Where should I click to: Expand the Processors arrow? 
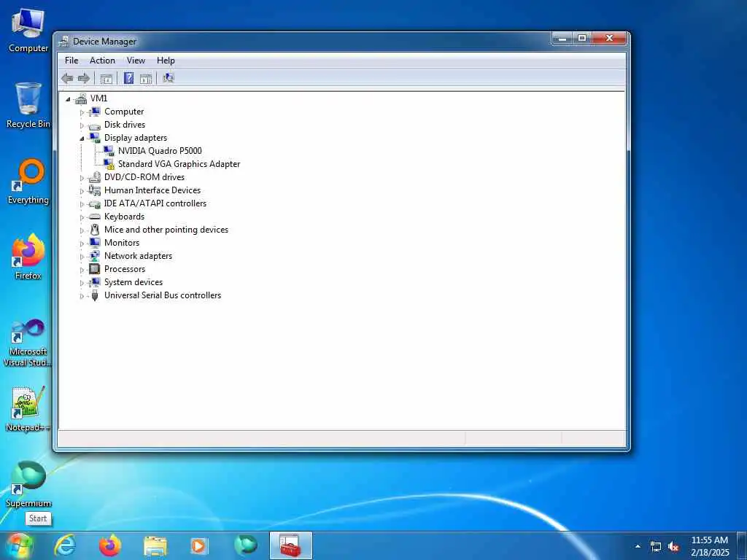[82, 270]
